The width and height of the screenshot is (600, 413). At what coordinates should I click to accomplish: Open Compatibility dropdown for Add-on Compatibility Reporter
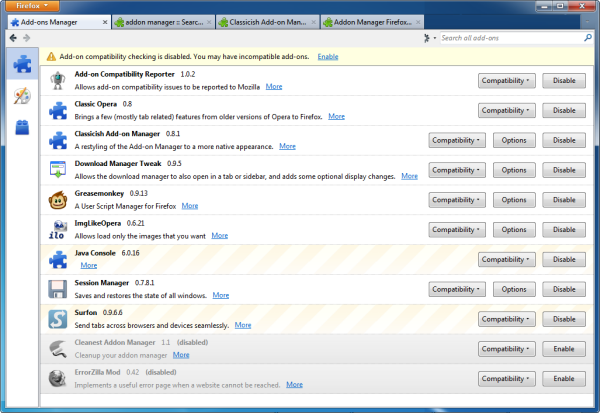point(506,81)
